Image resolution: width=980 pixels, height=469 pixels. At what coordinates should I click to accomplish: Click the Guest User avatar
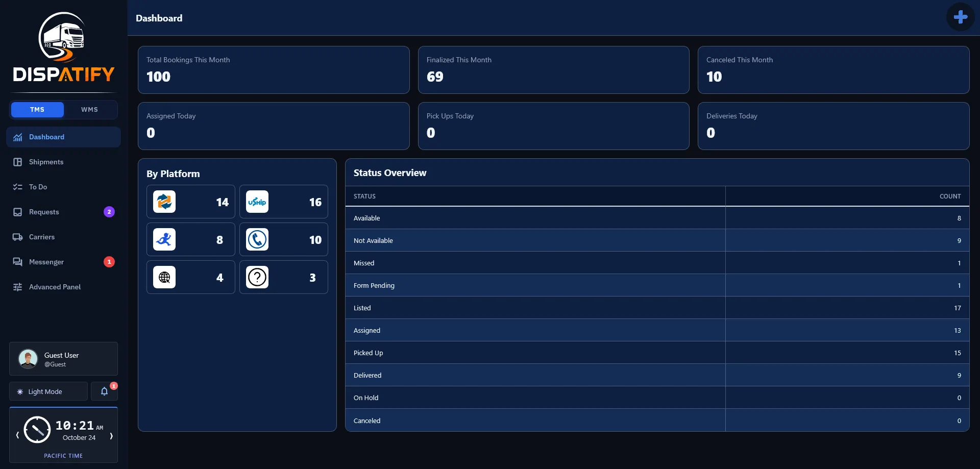pos(28,359)
